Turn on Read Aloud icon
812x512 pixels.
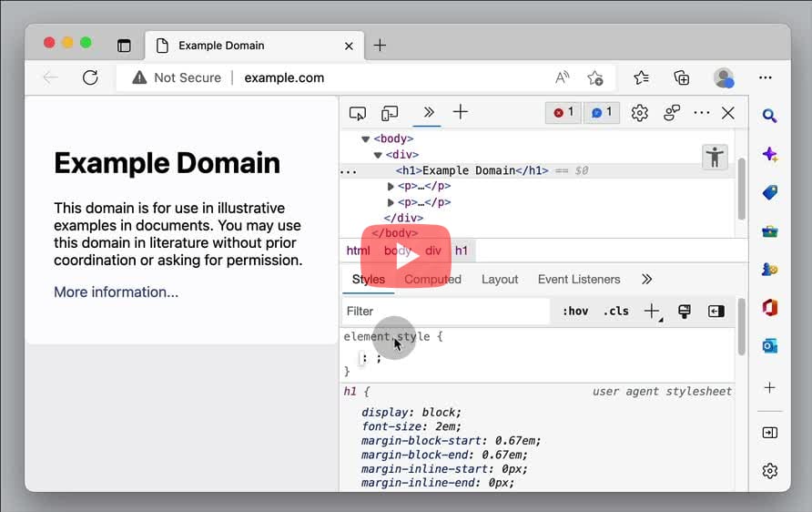pyautogui.click(x=562, y=77)
